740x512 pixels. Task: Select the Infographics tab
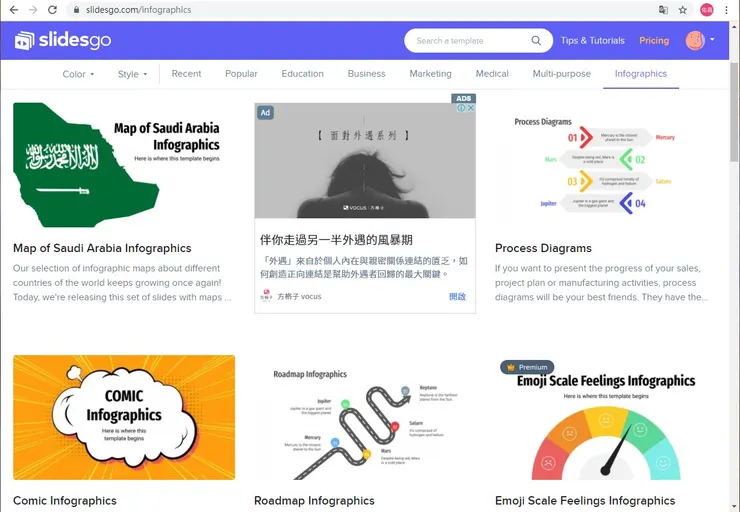pyautogui.click(x=640, y=74)
